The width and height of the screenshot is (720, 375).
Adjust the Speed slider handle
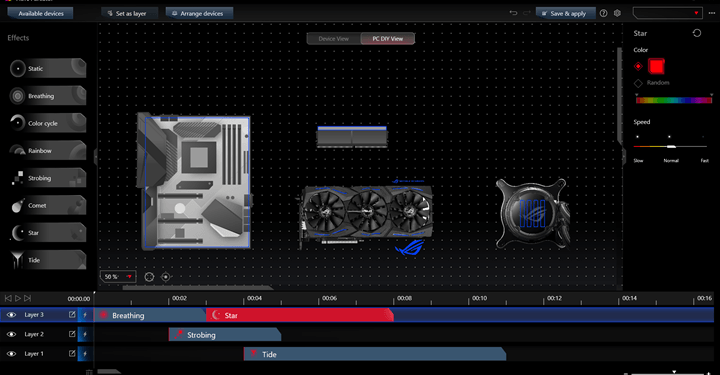[x=671, y=146]
